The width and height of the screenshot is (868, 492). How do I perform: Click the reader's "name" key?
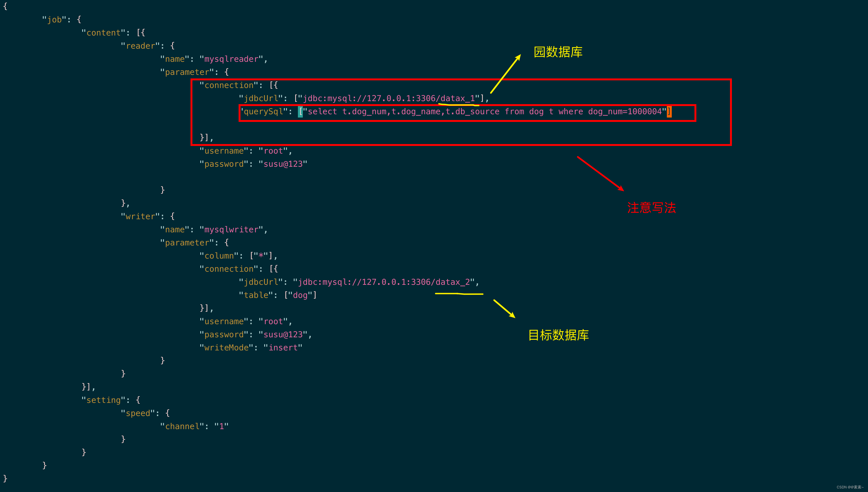click(x=175, y=59)
